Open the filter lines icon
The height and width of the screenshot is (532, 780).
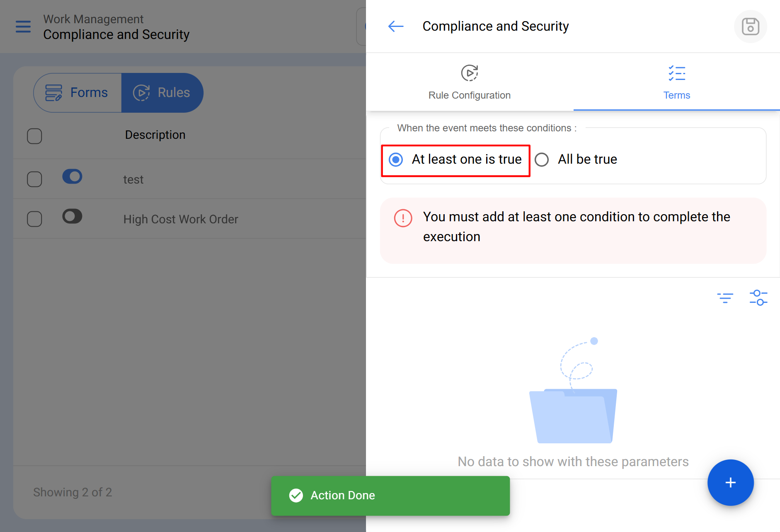click(x=725, y=297)
